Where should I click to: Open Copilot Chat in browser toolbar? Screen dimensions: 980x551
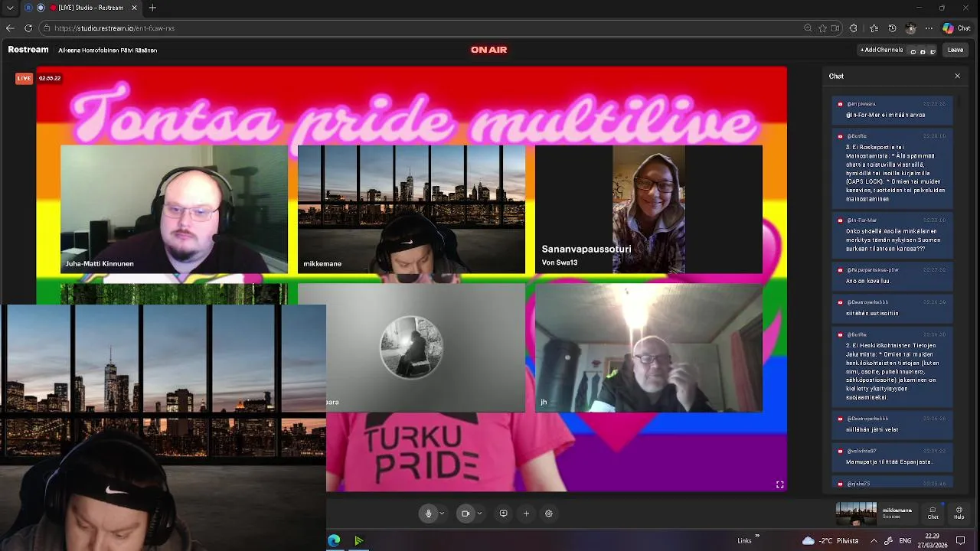point(957,28)
